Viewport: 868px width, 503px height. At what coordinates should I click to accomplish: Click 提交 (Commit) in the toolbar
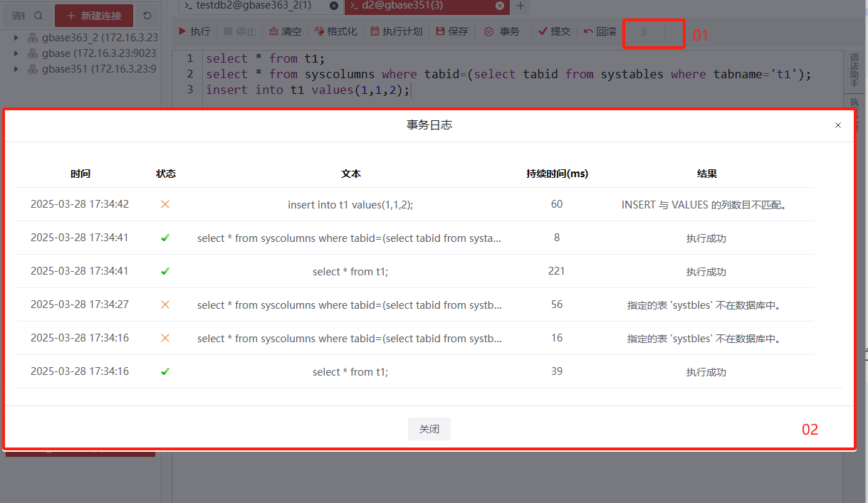554,31
